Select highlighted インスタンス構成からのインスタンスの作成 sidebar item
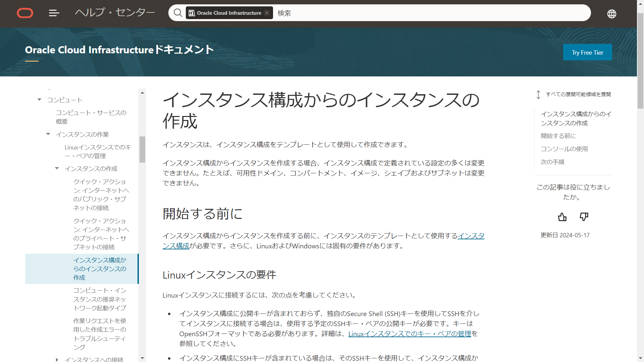Image resolution: width=644 pixels, height=362 pixels. tap(82, 269)
